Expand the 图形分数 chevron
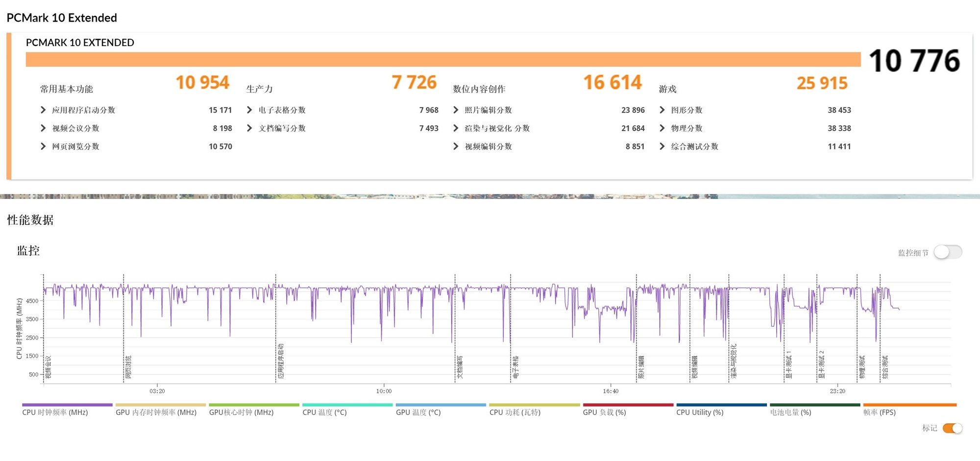This screenshot has width=980, height=461. coord(662,110)
